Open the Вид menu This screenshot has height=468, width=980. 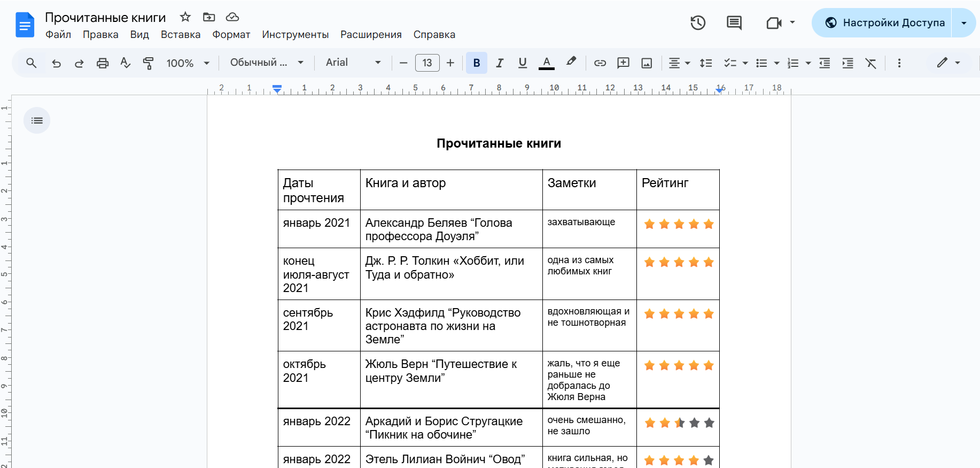tap(139, 35)
